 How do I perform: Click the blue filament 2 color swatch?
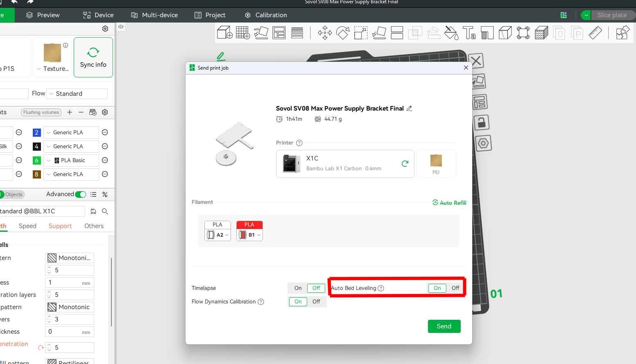pyautogui.click(x=36, y=132)
